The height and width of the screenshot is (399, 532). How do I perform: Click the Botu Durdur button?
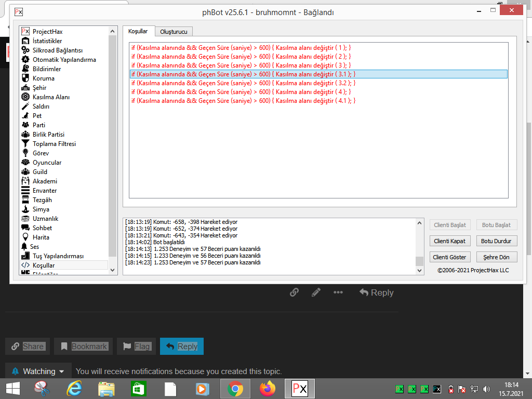(496, 241)
